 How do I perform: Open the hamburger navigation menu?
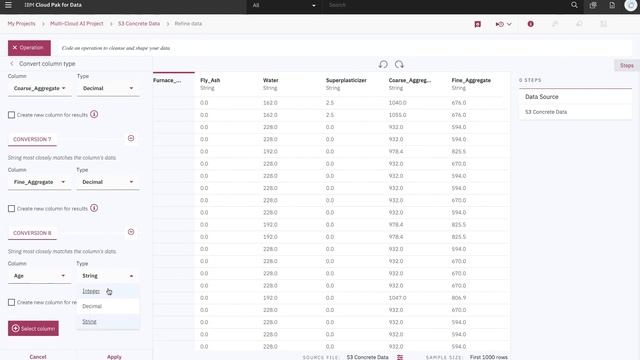(x=8, y=5)
